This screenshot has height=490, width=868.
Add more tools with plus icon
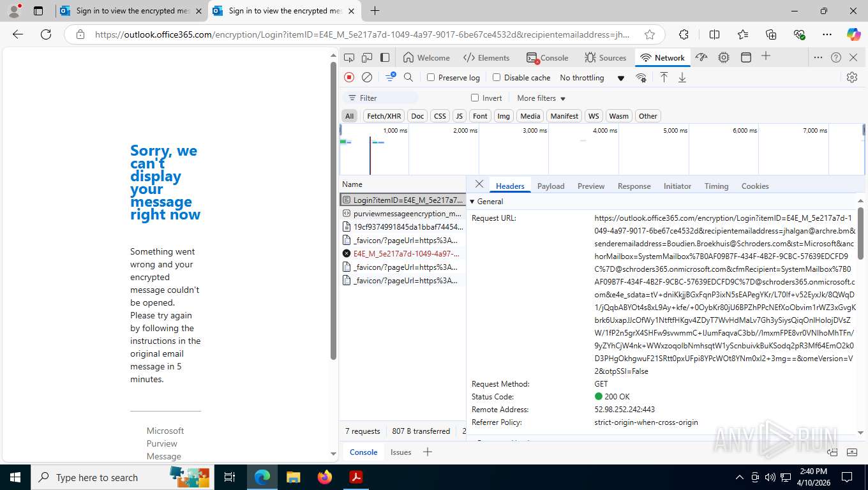[766, 56]
